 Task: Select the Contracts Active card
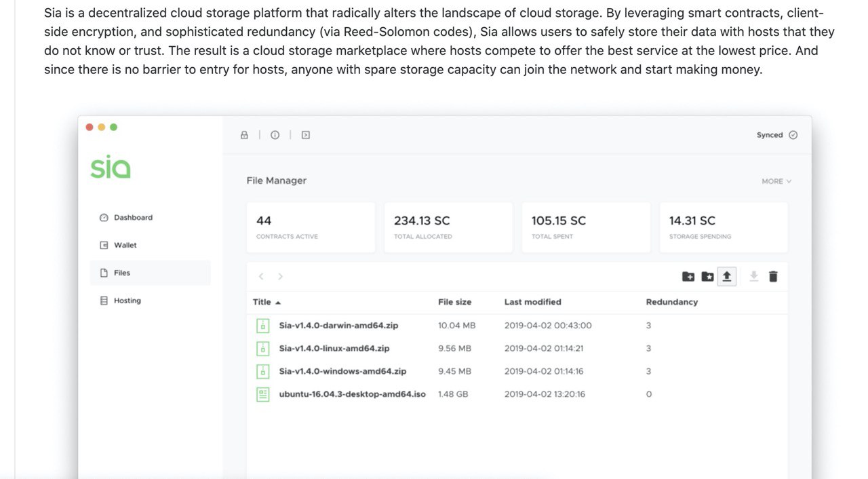pyautogui.click(x=311, y=227)
